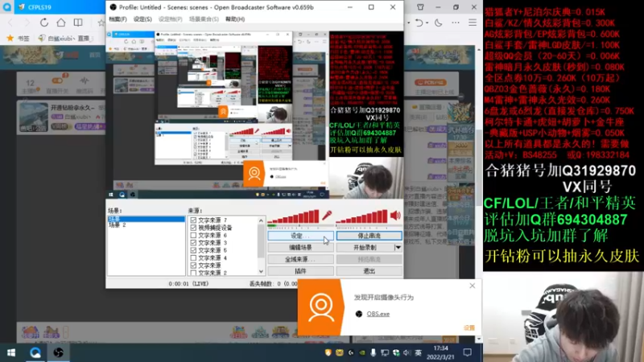Image resolution: width=644 pixels, height=362 pixels.
Task: Select 场景 2 in scenes list
Action: [x=118, y=225]
